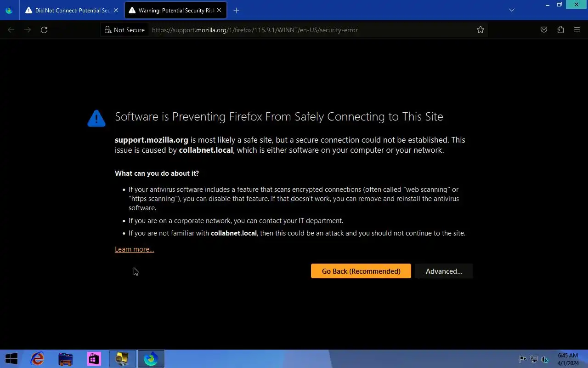This screenshot has height=368, width=588.
Task: Expand the List all tabs chevron
Action: pos(512,10)
